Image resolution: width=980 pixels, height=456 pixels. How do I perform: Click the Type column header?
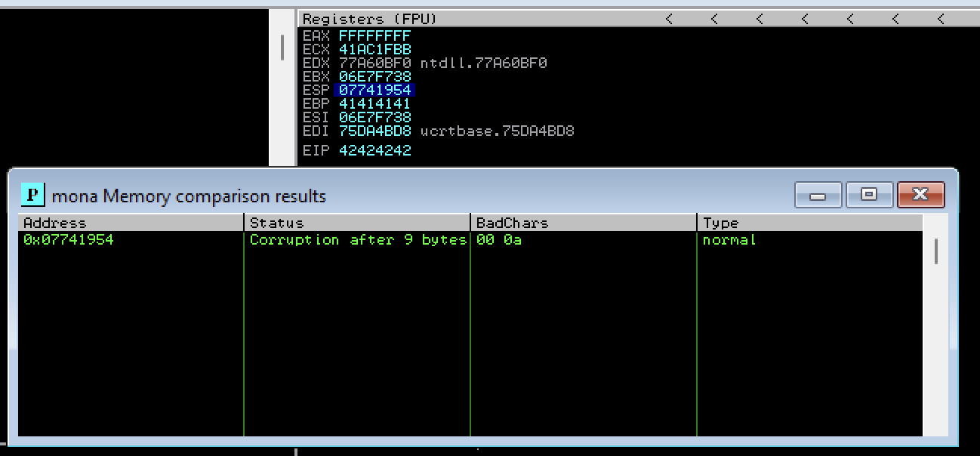point(809,223)
